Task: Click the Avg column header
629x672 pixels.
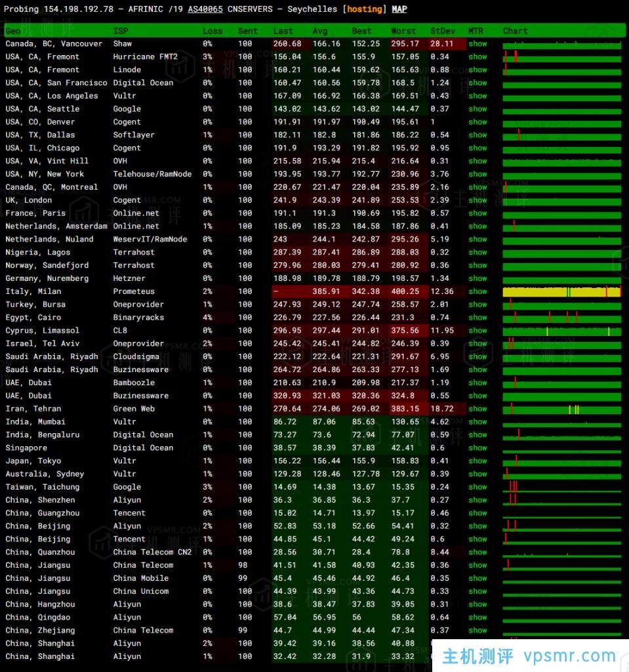Action: (x=320, y=31)
